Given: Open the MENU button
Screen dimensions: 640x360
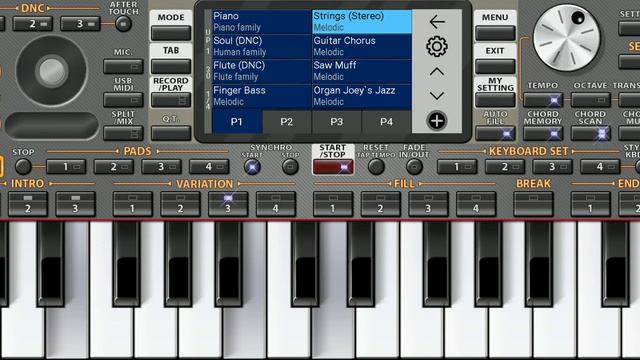Looking at the screenshot, I should (x=495, y=33).
